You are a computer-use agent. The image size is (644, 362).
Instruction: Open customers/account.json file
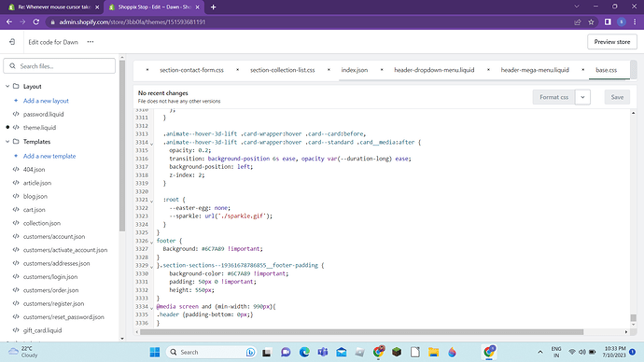pyautogui.click(x=54, y=236)
